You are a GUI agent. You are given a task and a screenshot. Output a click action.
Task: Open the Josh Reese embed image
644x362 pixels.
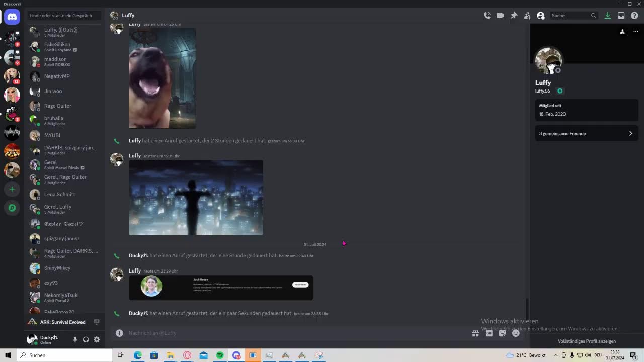pyautogui.click(x=221, y=288)
